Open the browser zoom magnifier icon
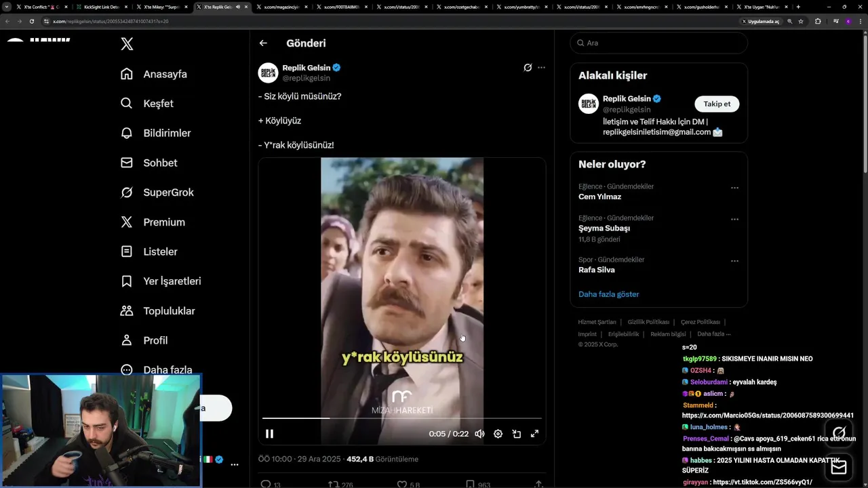Viewport: 868px width, 488px height. click(x=789, y=21)
